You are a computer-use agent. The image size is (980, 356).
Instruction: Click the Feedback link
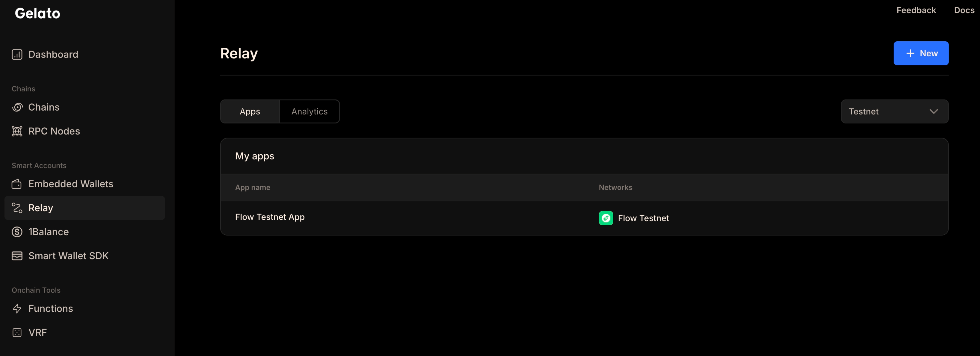pos(916,10)
